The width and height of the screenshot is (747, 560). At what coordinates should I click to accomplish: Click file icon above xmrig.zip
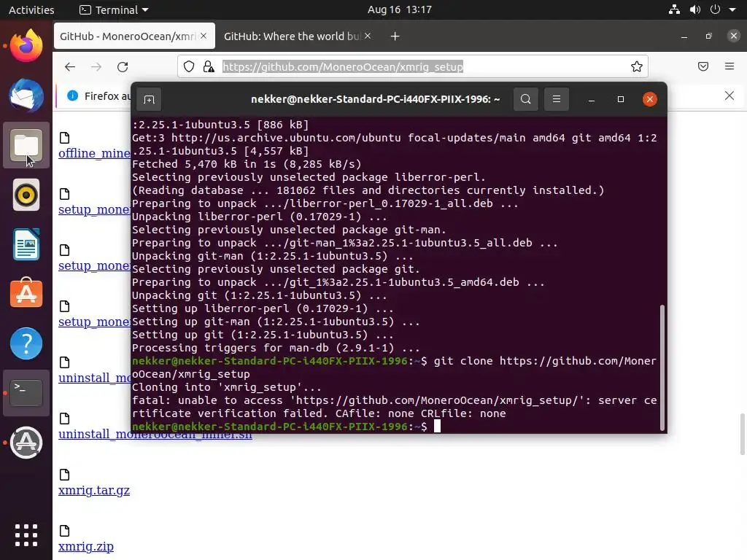[x=64, y=531]
